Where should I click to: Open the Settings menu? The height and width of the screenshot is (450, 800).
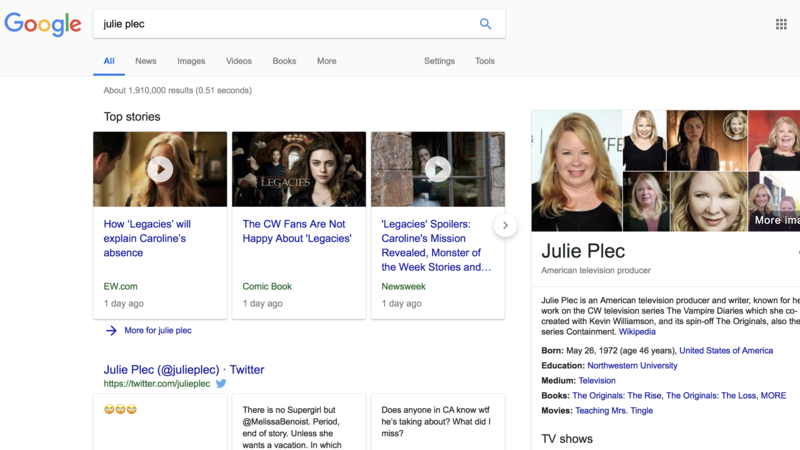(x=439, y=61)
